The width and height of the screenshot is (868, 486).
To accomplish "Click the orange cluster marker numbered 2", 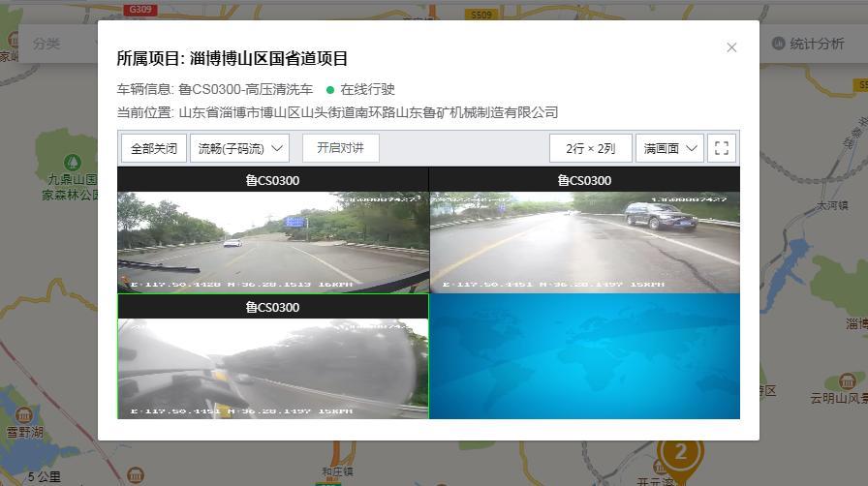I will [x=680, y=452].
